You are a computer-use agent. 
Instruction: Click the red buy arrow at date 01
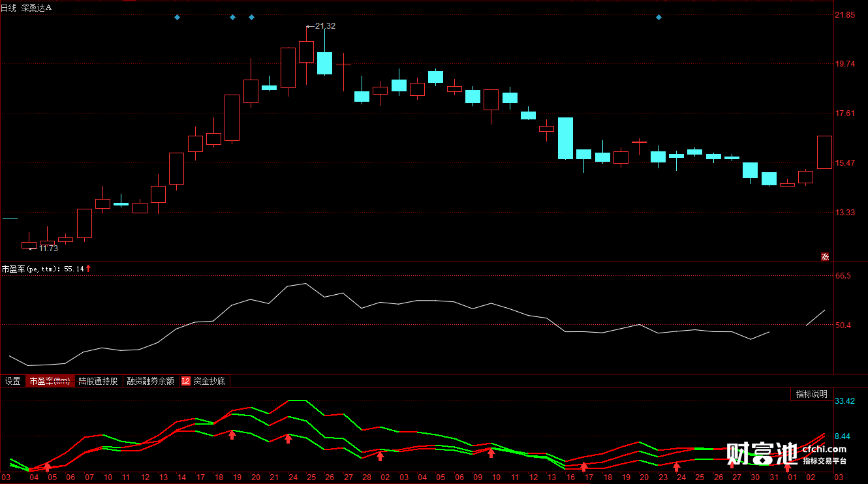(x=788, y=467)
